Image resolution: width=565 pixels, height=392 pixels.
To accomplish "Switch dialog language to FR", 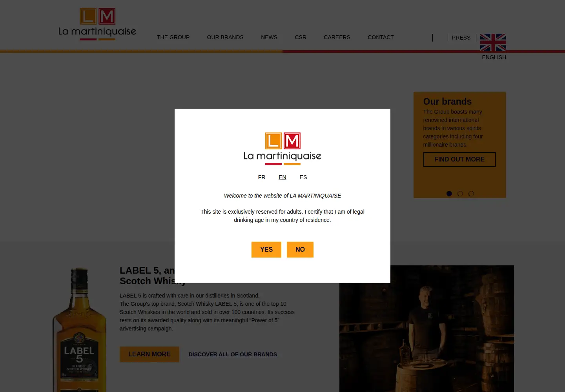I will pyautogui.click(x=262, y=177).
